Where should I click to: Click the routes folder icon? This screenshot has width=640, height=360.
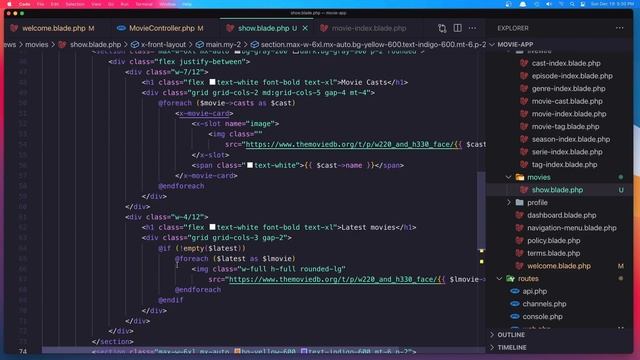pos(510,278)
